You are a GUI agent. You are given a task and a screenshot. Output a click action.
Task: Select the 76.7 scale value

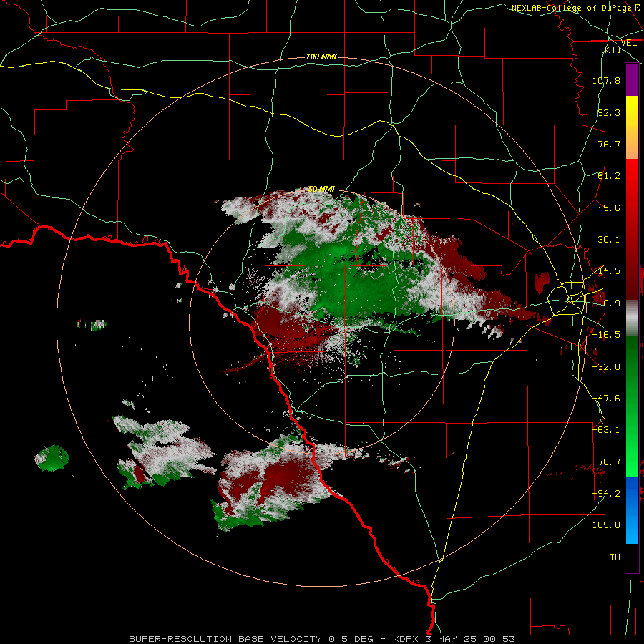click(609, 144)
